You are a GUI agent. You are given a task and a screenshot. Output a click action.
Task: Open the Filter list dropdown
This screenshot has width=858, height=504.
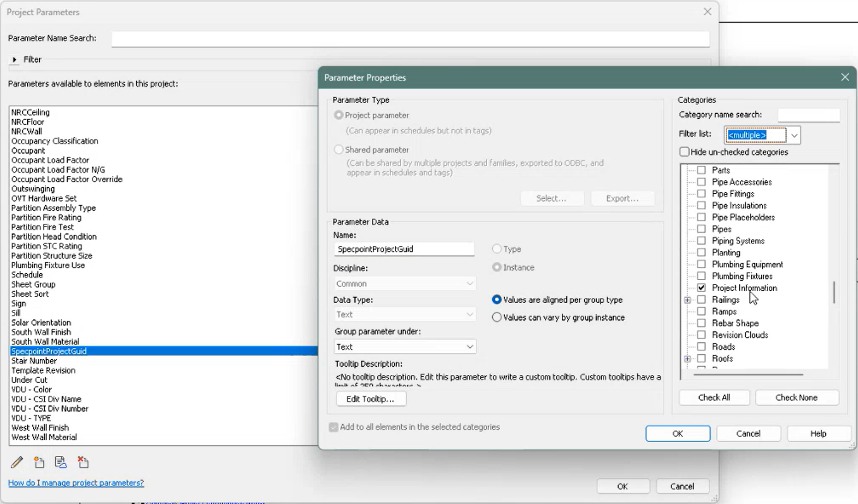tap(794, 135)
